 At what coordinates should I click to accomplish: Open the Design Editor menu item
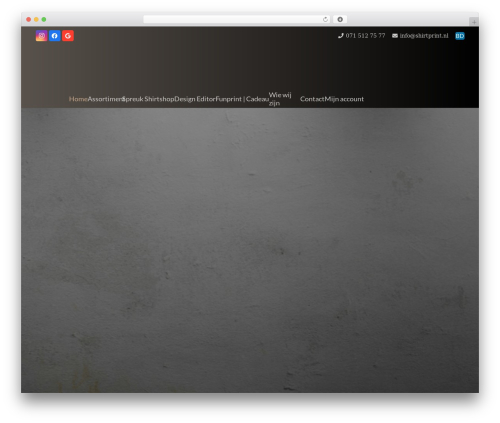(195, 99)
